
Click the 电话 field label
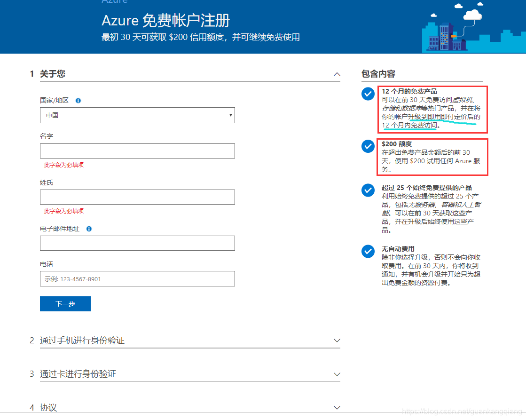[x=46, y=264]
